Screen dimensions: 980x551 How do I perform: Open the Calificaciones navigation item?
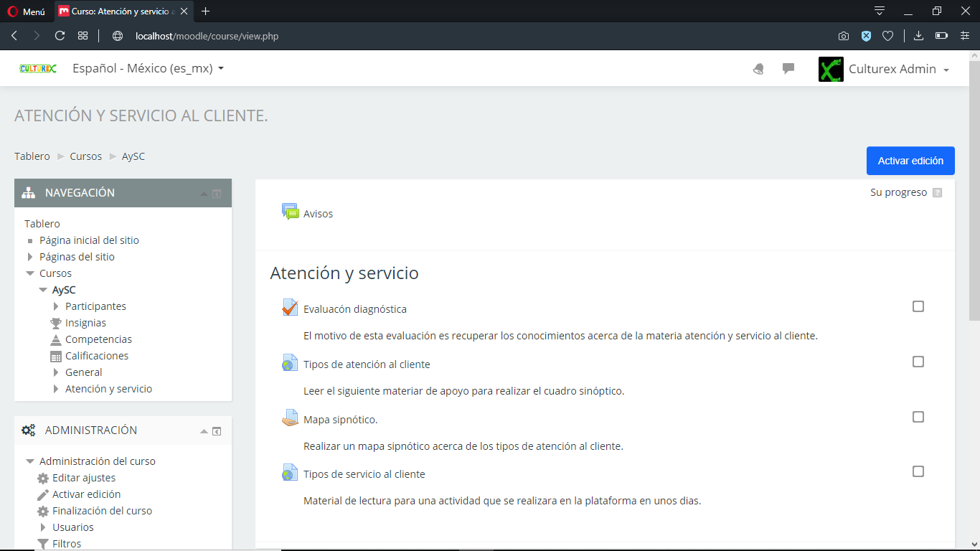pyautogui.click(x=96, y=356)
